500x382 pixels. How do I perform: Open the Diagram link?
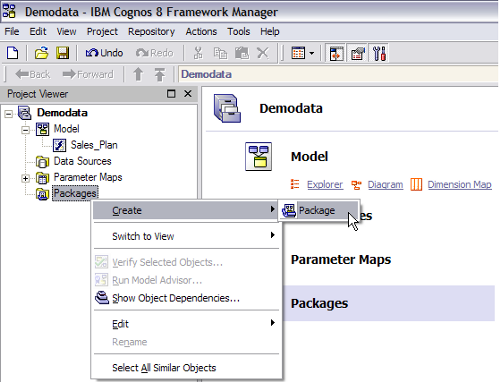coord(385,184)
